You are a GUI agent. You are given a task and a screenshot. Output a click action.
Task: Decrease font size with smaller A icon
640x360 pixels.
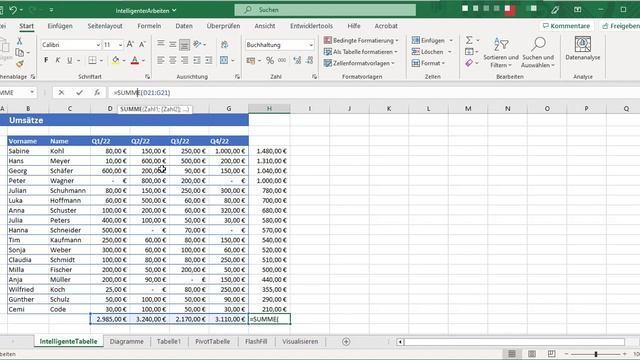point(142,44)
